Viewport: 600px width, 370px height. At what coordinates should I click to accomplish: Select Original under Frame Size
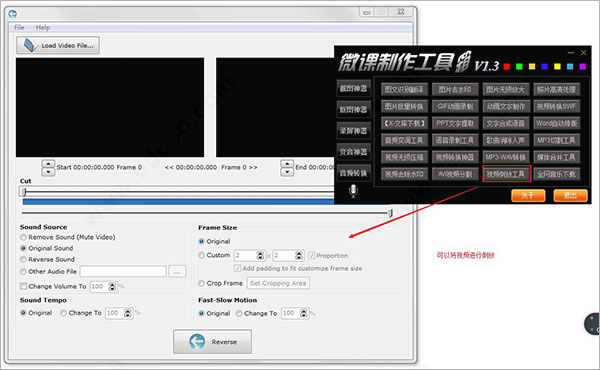point(201,241)
